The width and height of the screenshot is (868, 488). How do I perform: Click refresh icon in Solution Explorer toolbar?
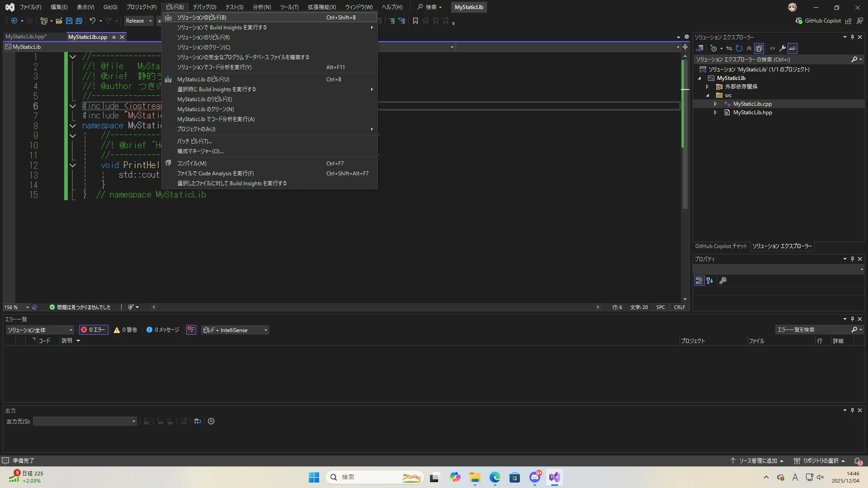coord(739,48)
